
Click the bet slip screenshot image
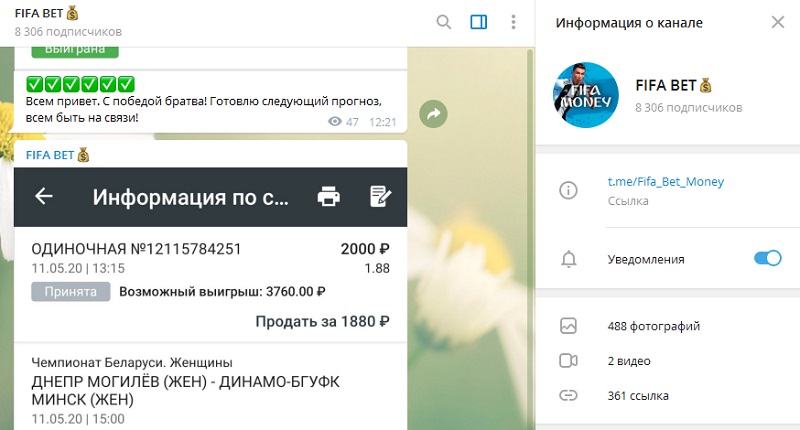[210, 300]
